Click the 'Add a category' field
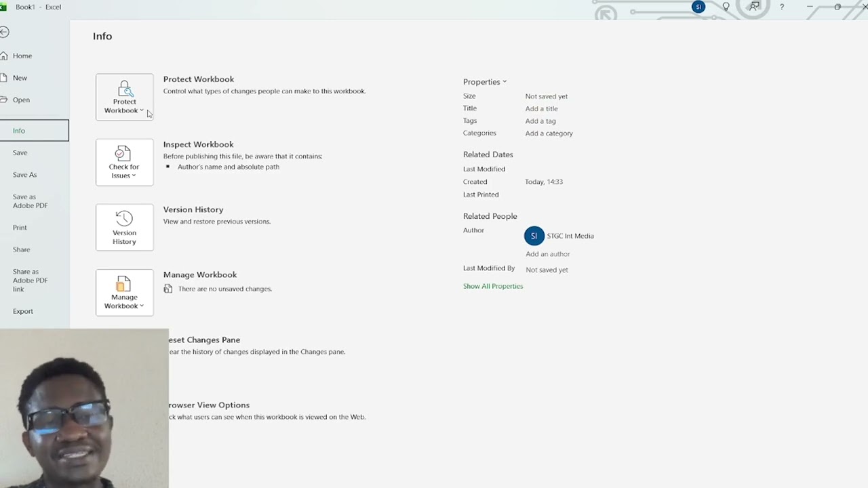The width and height of the screenshot is (868, 488). [549, 134]
